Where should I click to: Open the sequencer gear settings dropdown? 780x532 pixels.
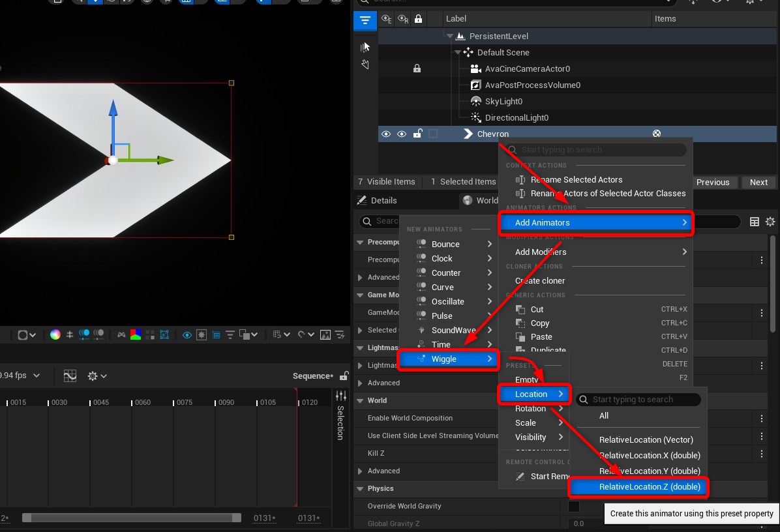(97, 376)
